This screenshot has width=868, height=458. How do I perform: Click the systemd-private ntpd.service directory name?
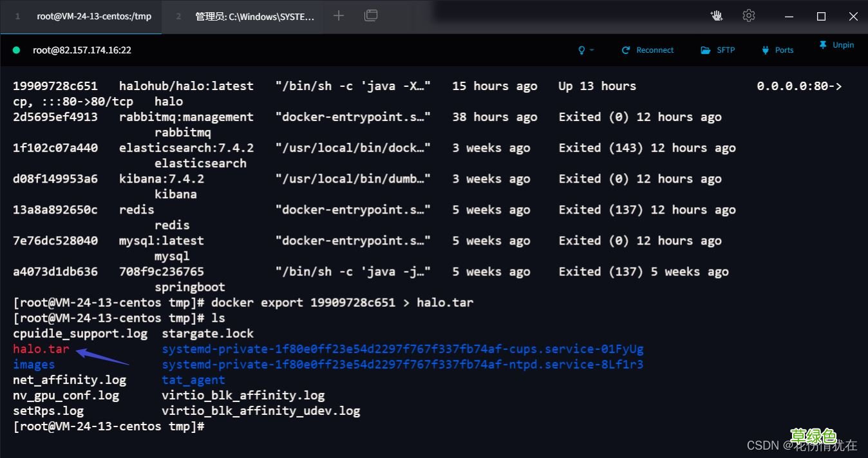click(402, 364)
